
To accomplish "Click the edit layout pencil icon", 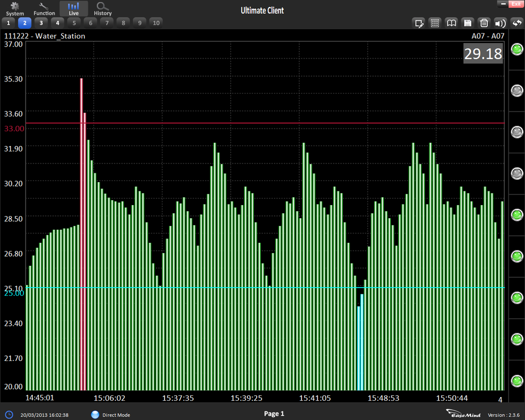I will coord(419,23).
